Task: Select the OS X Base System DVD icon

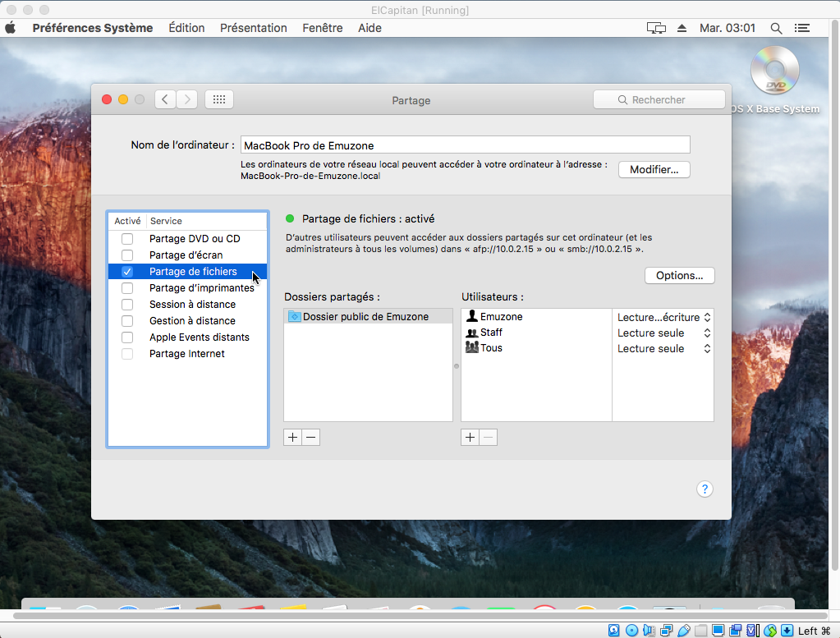Action: click(x=774, y=71)
